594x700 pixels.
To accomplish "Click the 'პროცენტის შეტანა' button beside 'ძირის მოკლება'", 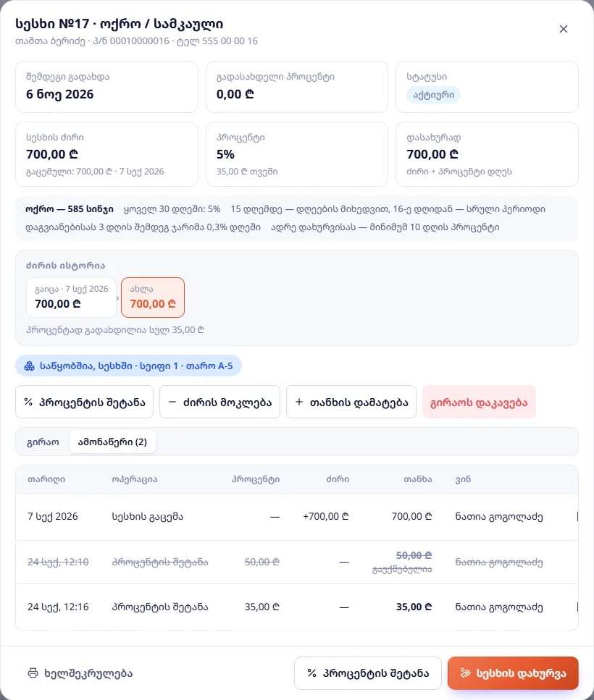I will coord(85,402).
